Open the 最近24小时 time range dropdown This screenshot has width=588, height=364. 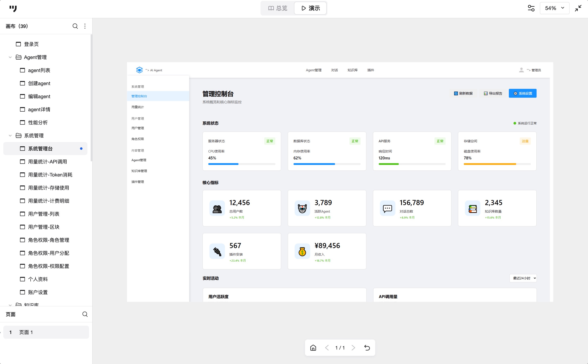click(x=523, y=278)
